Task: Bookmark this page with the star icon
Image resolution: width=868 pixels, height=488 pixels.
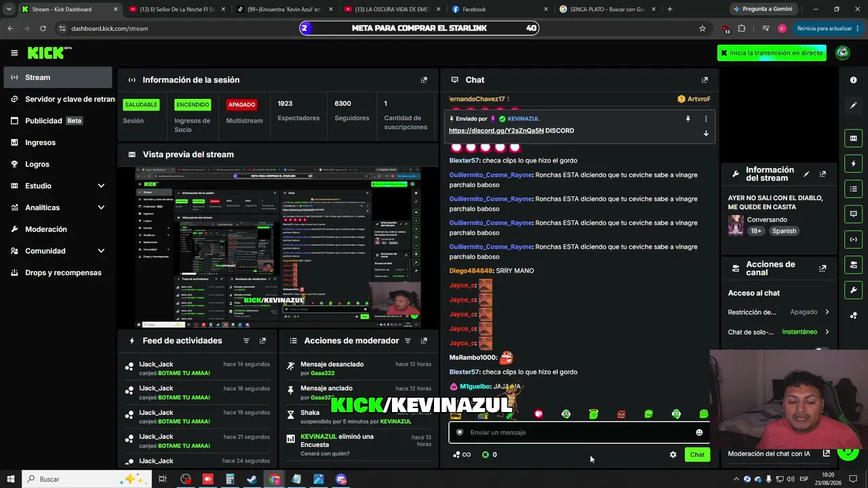Action: point(703,28)
